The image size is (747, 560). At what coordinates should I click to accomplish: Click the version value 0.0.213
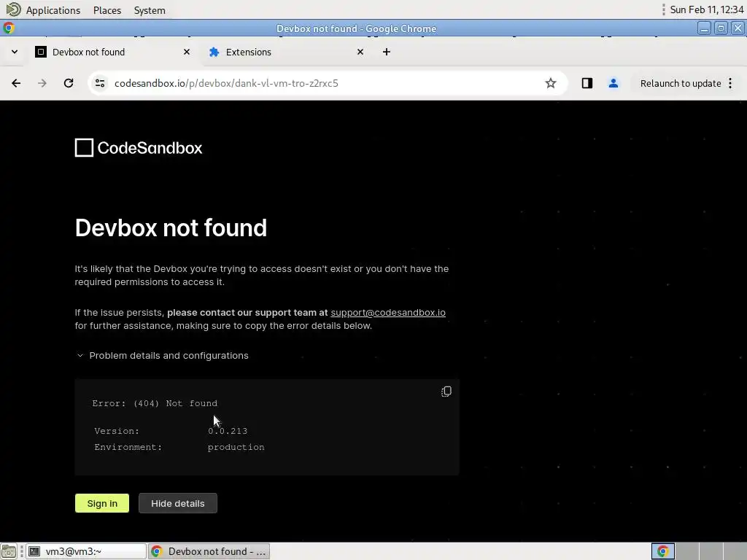[228, 431]
